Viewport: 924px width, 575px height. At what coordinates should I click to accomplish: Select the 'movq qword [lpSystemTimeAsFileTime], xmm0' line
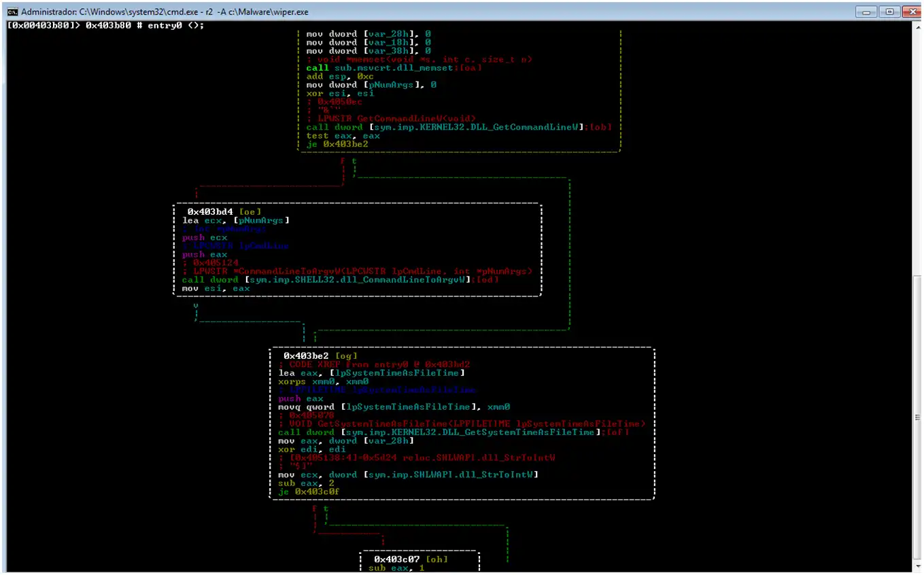(394, 407)
